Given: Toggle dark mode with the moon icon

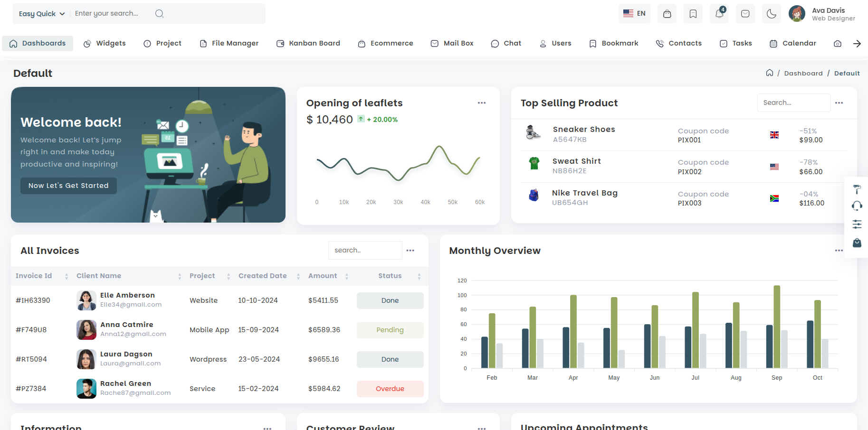Looking at the screenshot, I should click(x=771, y=14).
